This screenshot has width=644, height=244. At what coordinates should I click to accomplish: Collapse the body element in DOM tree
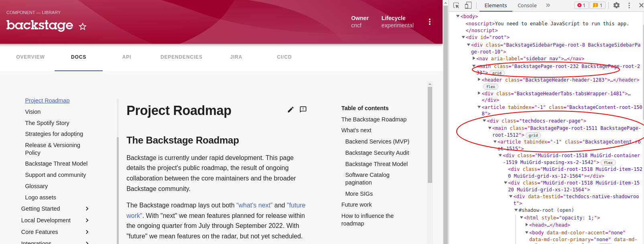(x=458, y=16)
